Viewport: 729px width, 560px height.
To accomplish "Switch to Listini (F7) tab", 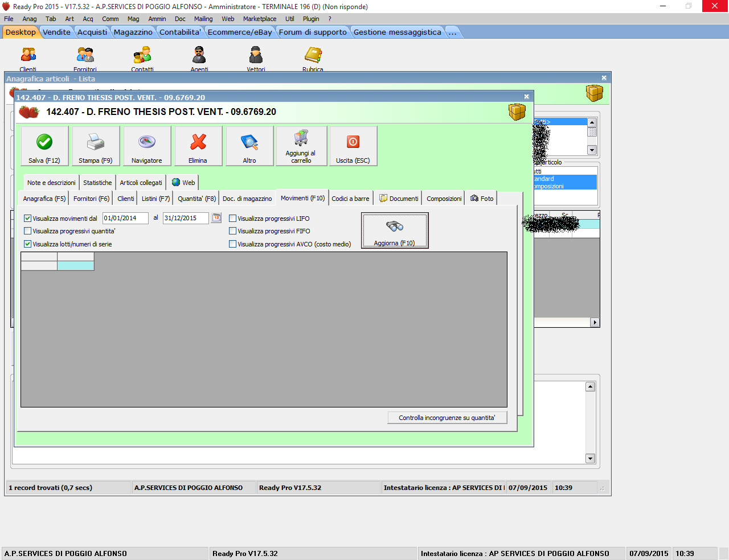I will 155,199.
